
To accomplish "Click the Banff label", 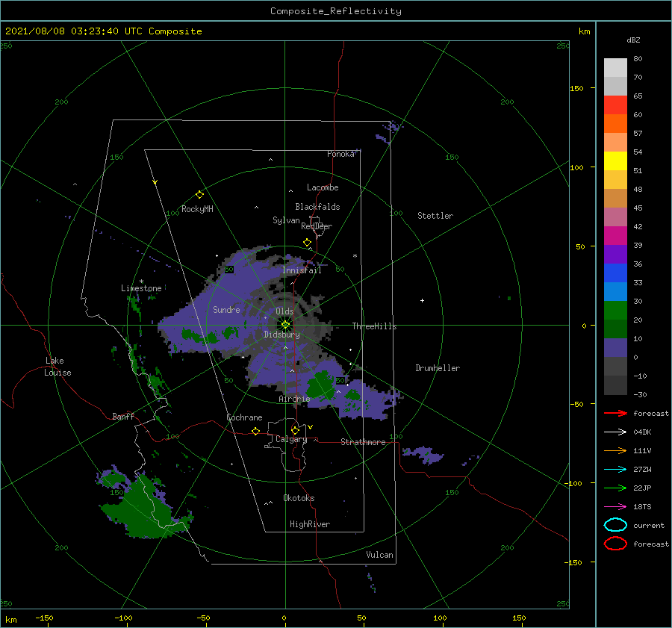I will pos(123,416).
